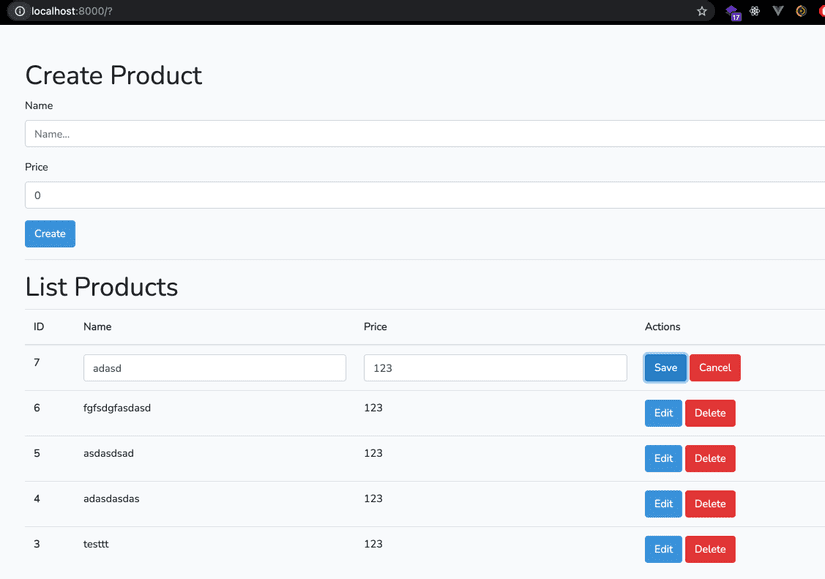Screen dimensions: 825x579
Task: Edit the testtt product
Action: coord(663,549)
